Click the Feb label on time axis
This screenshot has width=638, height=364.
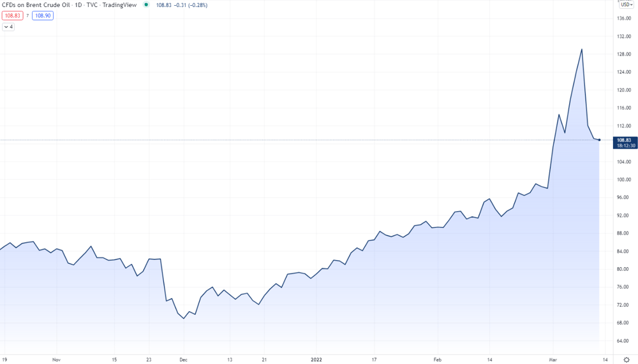438,360
